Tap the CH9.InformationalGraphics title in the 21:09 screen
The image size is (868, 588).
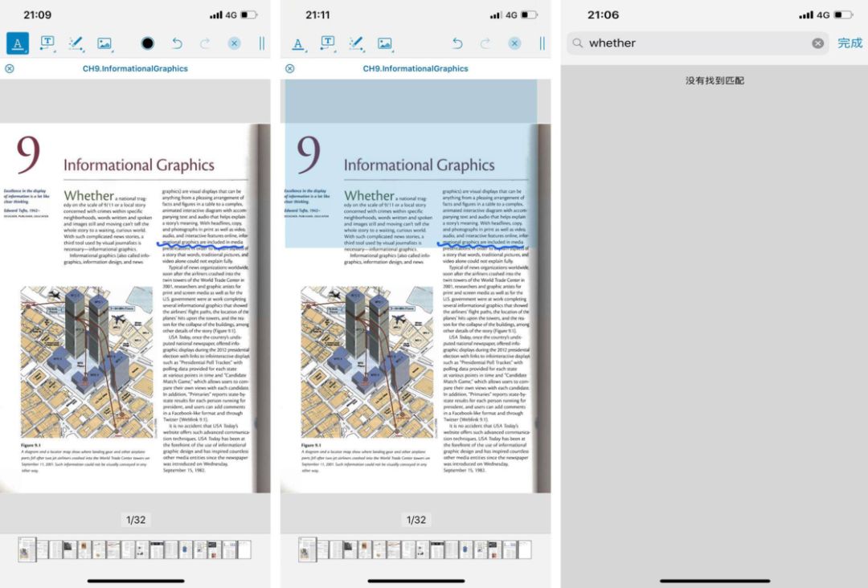pos(135,68)
